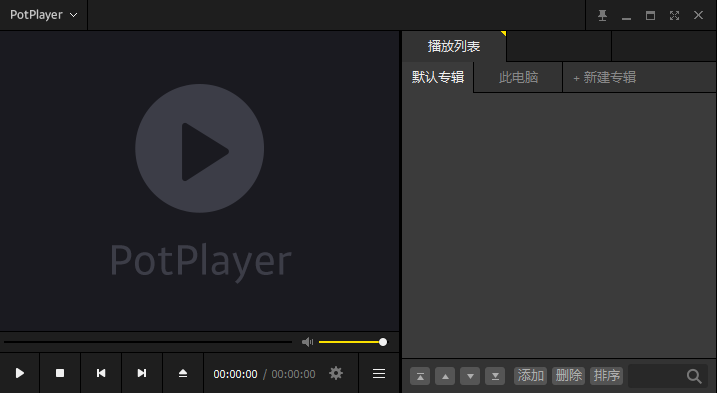717x393 pixels.
Task: Move selected playlist item up one
Action: point(445,376)
